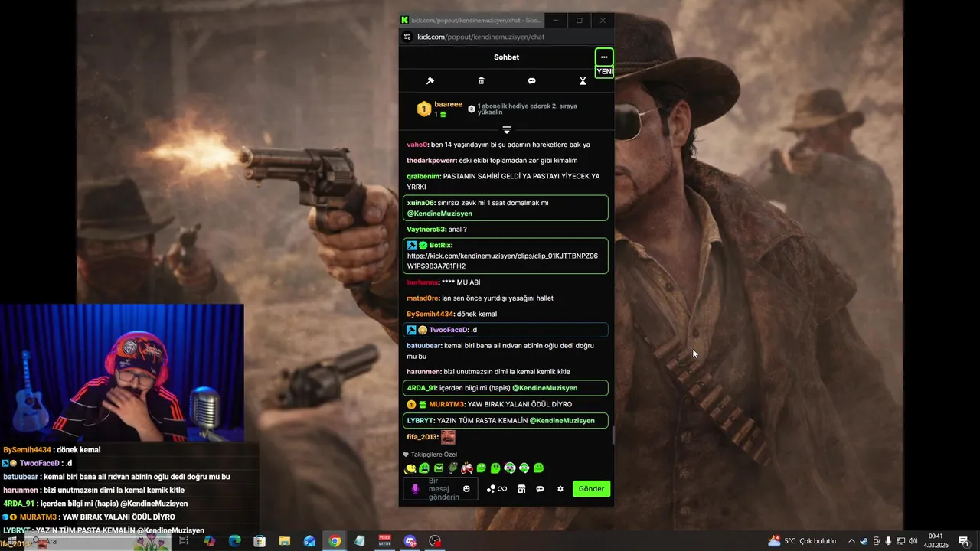
Task: Open Task View from the taskbar
Action: point(185,541)
